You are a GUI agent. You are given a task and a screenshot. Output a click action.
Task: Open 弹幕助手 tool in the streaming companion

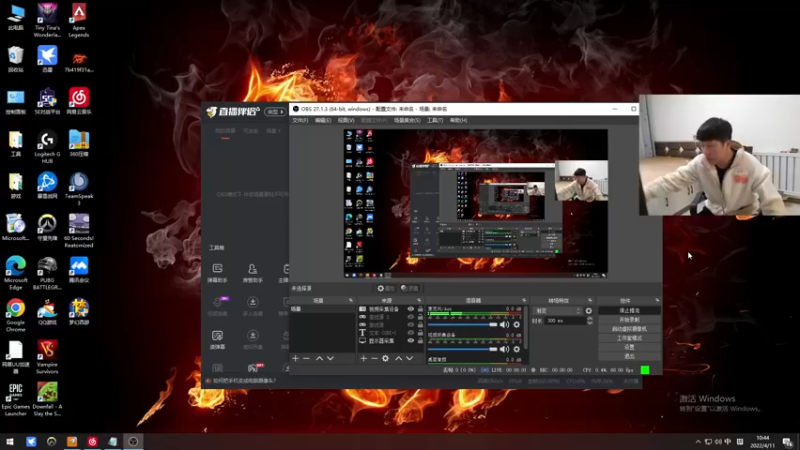(217, 273)
